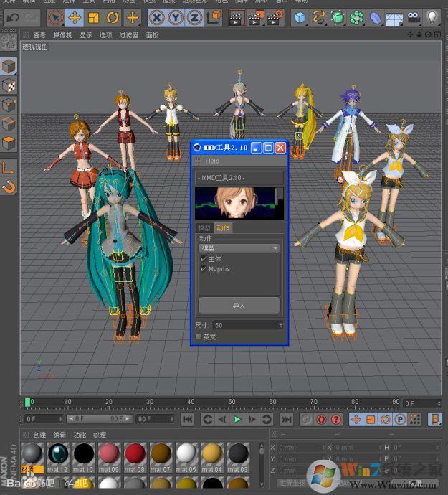Select the mat 09 material swatch
This screenshot has width=448, height=495.
(109, 455)
